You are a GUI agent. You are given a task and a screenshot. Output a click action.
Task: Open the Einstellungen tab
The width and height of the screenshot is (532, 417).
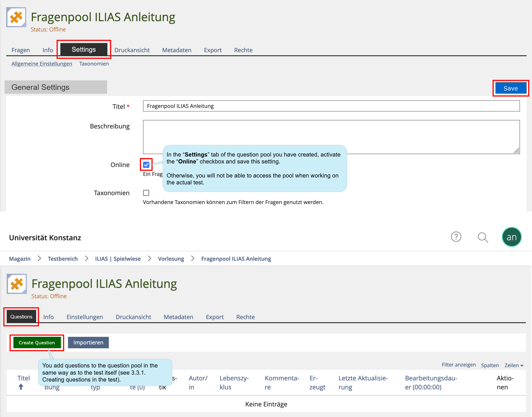click(x=85, y=317)
